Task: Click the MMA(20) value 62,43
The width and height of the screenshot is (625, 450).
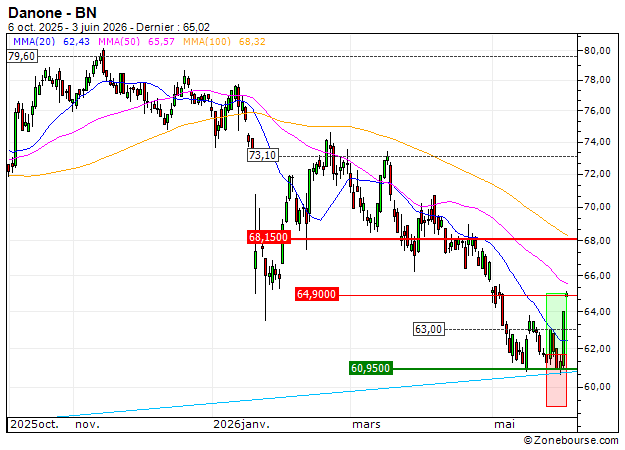Action: (77, 41)
